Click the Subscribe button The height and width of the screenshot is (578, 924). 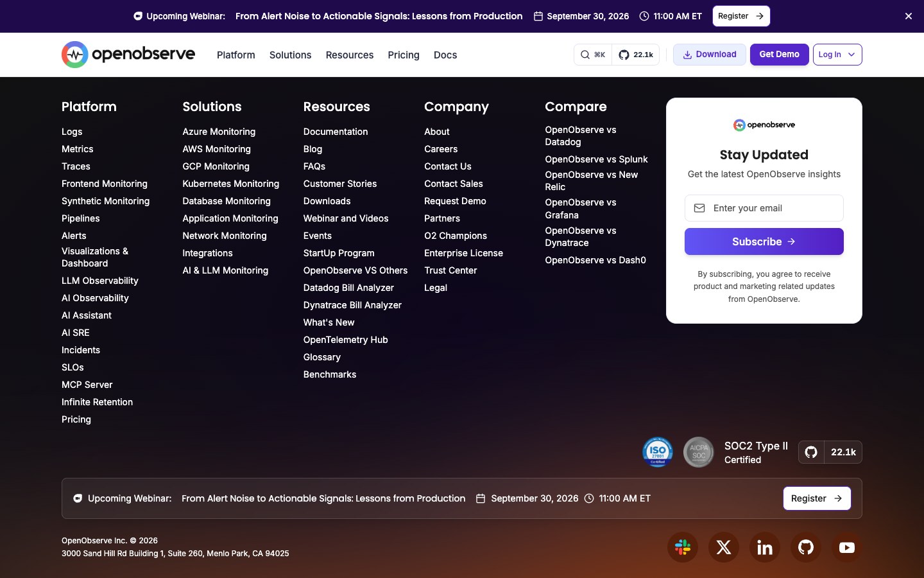pyautogui.click(x=764, y=241)
